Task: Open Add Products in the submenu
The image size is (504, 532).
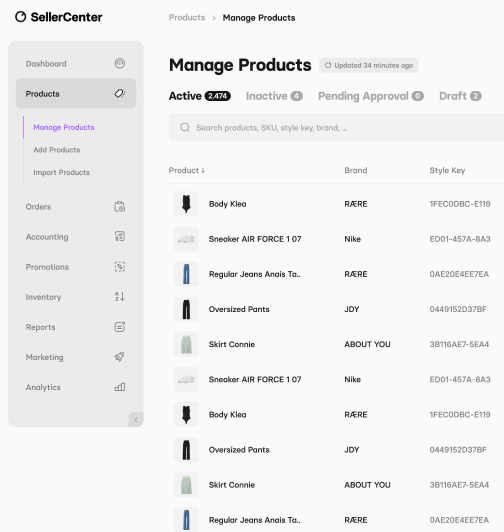Action: (57, 150)
